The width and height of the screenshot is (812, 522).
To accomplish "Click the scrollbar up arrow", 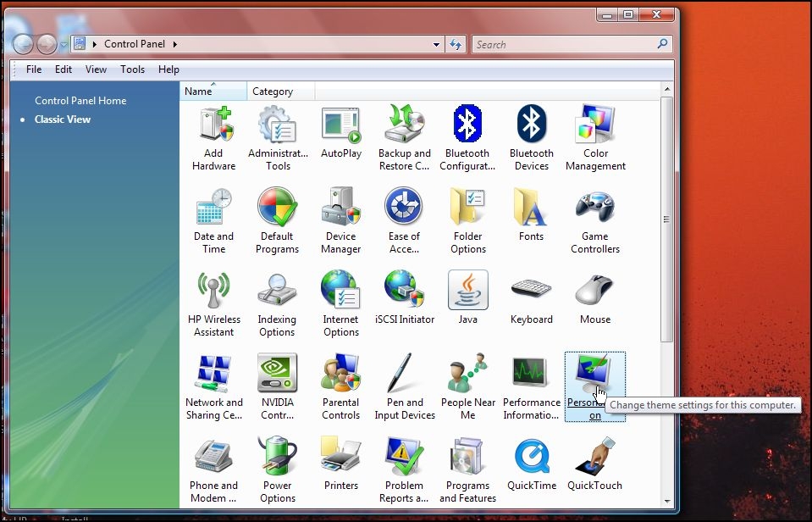I will pos(667,89).
